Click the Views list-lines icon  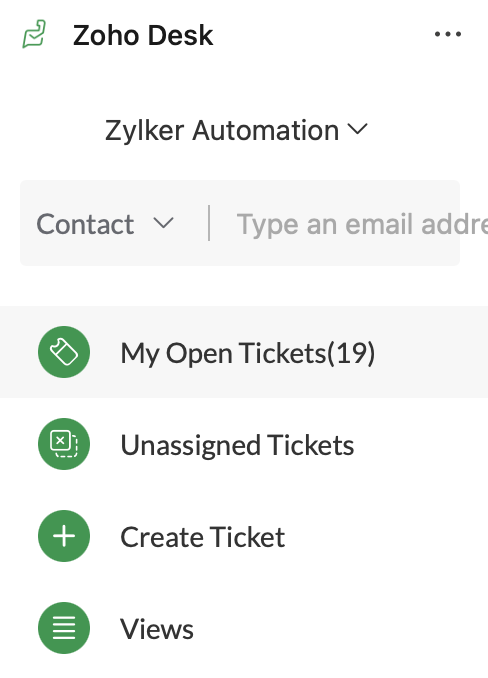point(64,628)
